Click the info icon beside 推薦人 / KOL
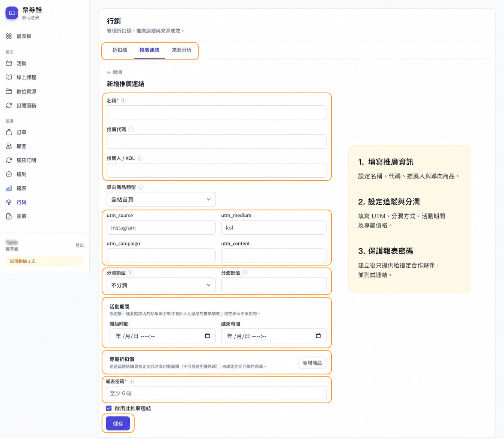504x439 pixels. coord(140,158)
